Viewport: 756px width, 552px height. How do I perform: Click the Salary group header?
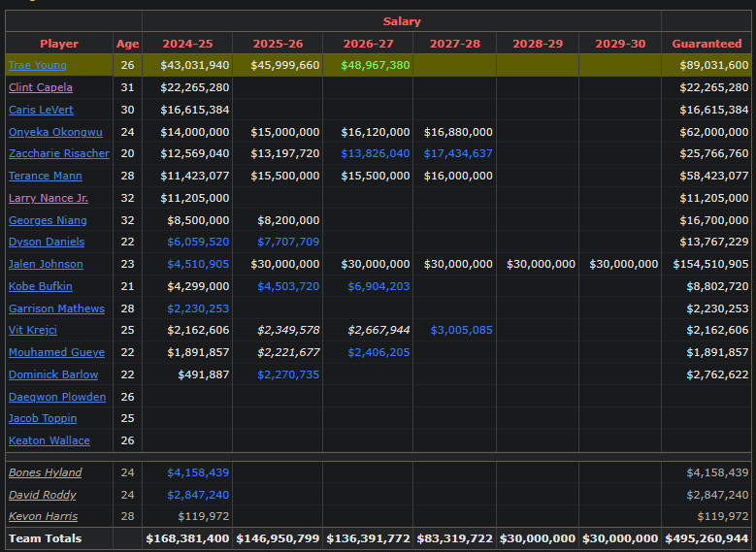pyautogui.click(x=402, y=21)
